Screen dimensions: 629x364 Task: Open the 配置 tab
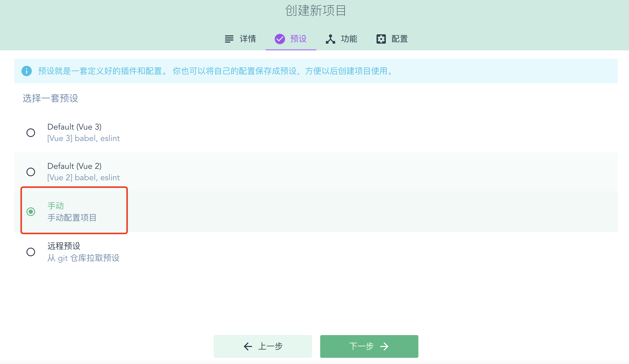[400, 39]
